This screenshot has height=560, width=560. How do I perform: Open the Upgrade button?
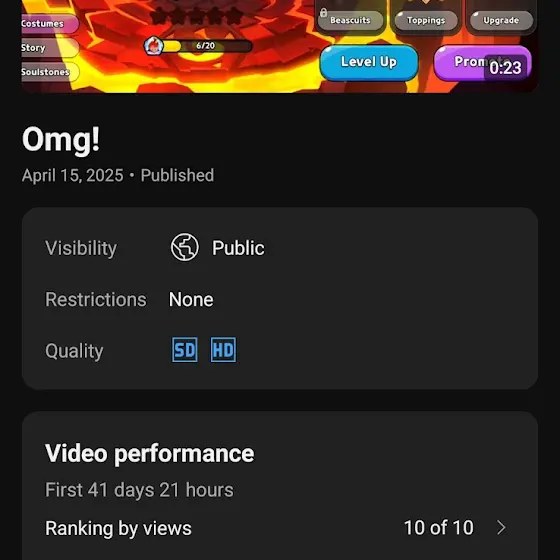point(501,20)
